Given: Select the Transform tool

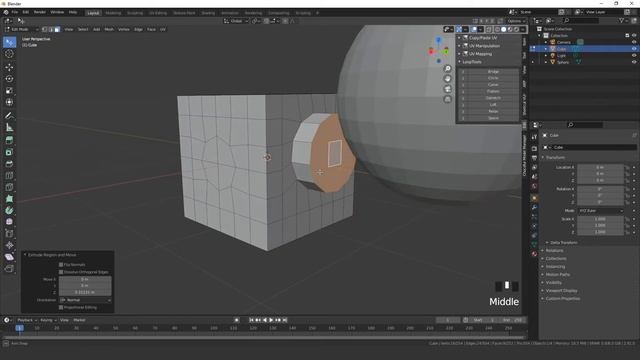Looking at the screenshot, I should [9, 102].
